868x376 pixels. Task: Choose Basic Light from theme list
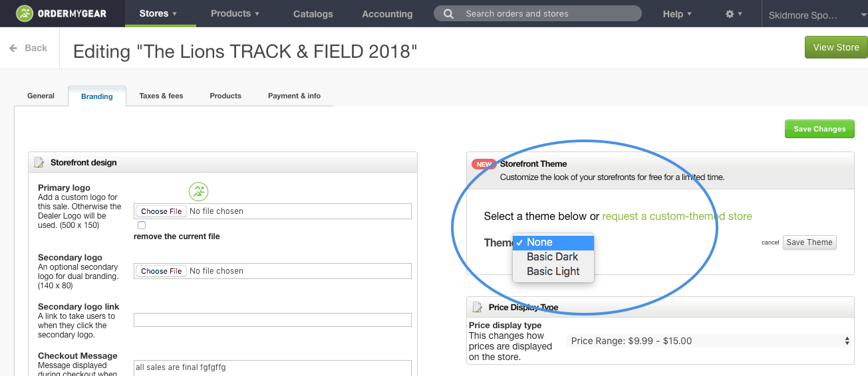[x=553, y=271]
